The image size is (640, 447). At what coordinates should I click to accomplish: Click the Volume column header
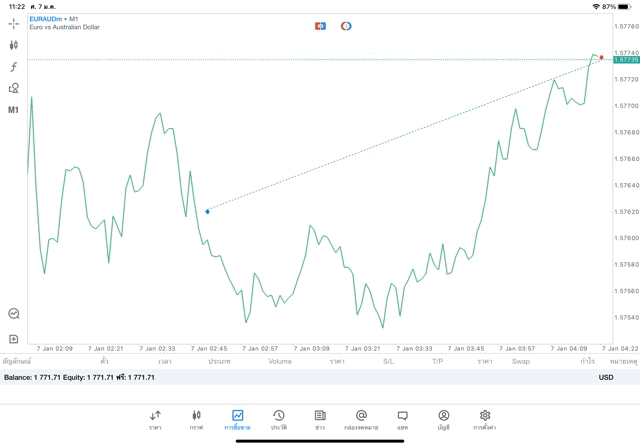(x=280, y=361)
